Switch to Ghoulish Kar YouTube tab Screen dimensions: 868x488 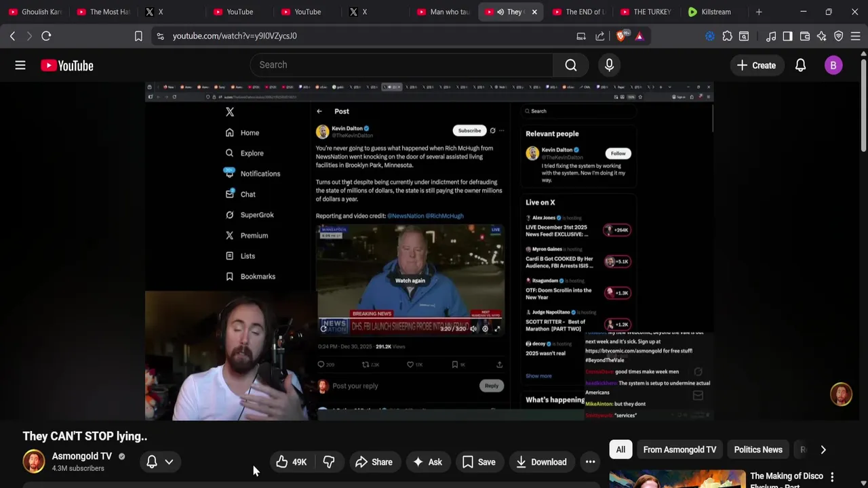(35, 12)
